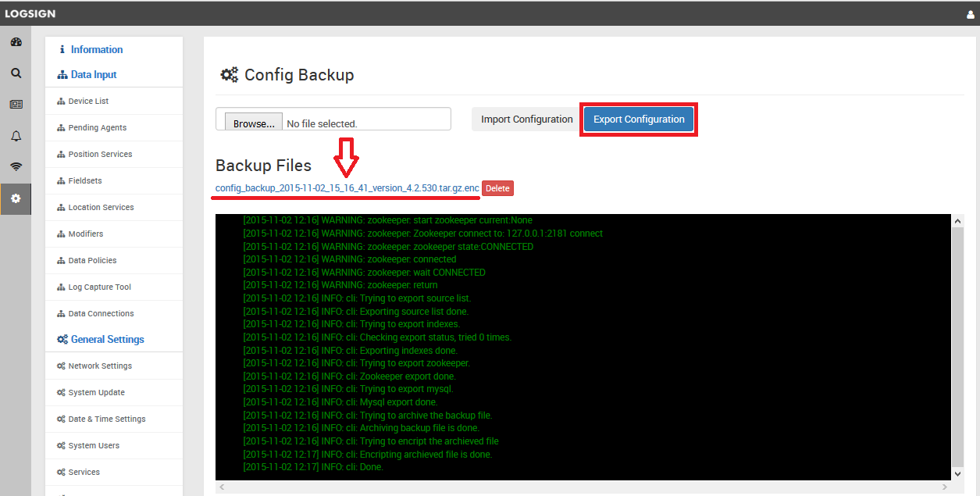Go to Data Connections

point(101,314)
